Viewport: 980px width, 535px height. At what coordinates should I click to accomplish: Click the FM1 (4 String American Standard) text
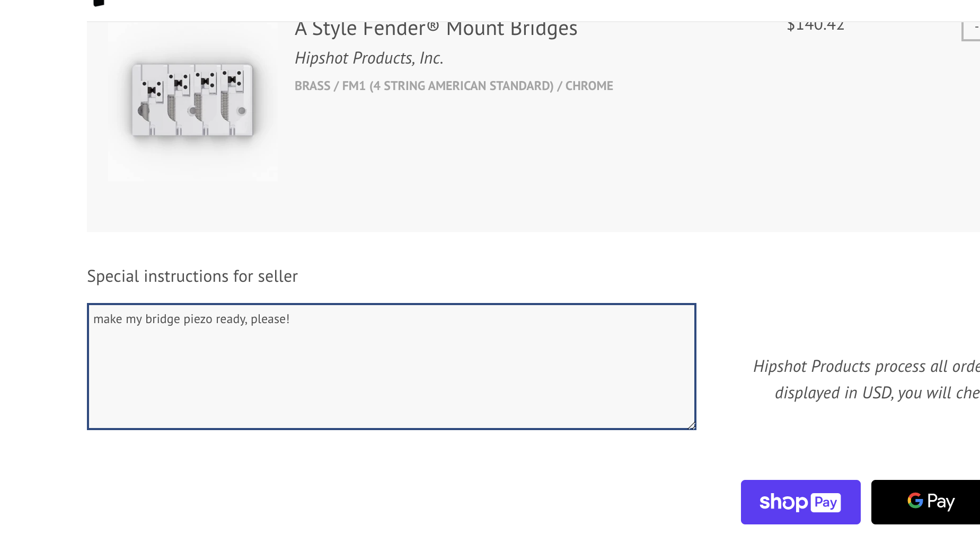point(447,86)
